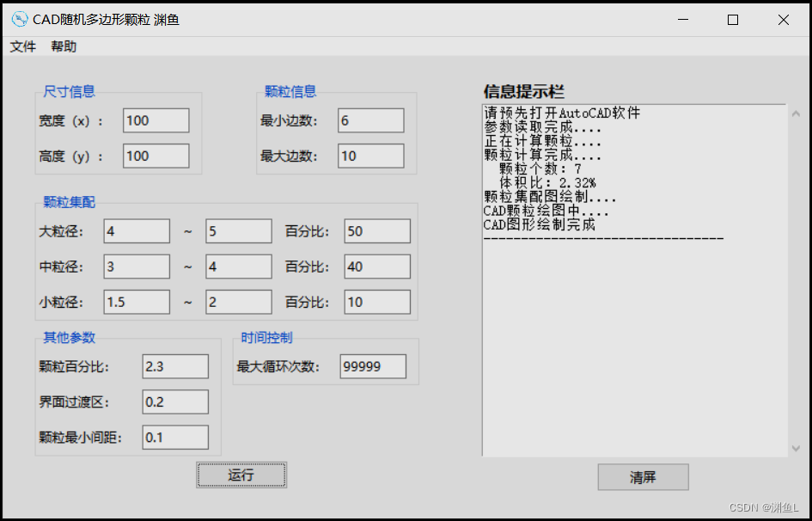Click the 颗粒百分比 field showing 2.3

pos(175,366)
